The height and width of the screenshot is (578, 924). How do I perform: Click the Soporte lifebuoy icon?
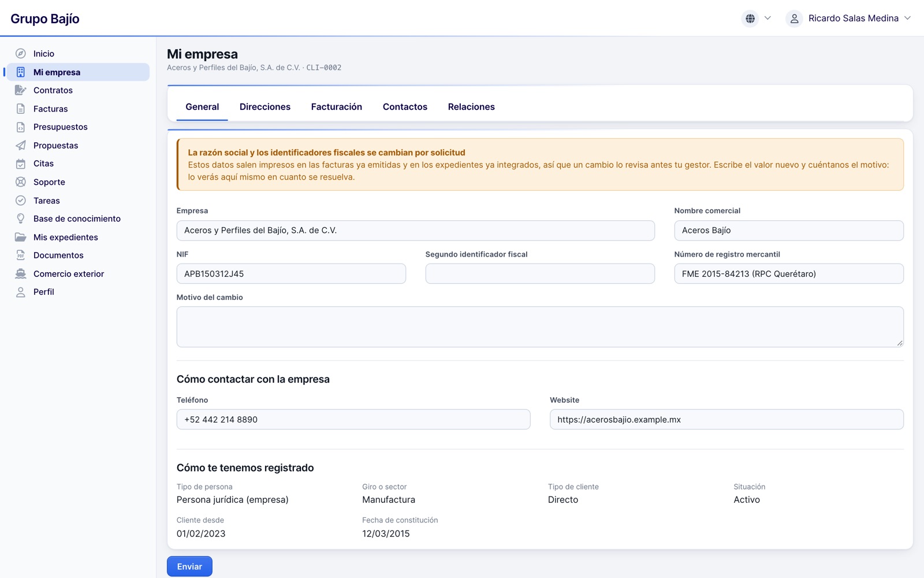point(21,182)
